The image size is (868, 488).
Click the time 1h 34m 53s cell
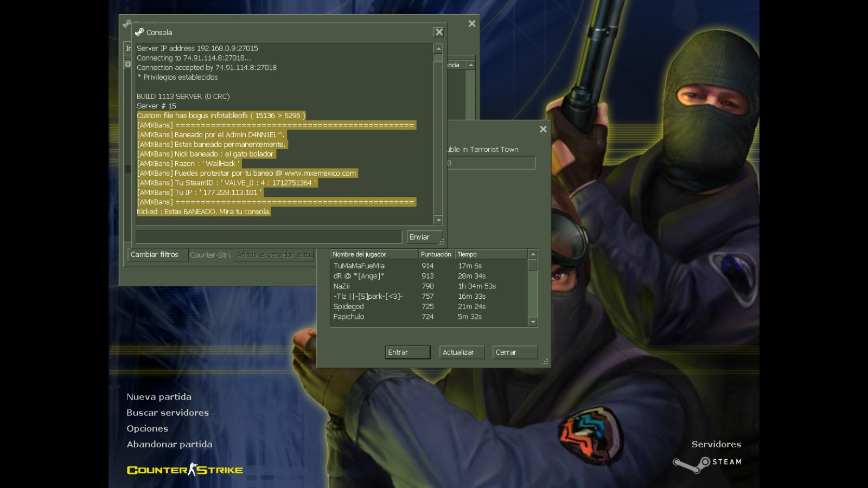tap(477, 286)
